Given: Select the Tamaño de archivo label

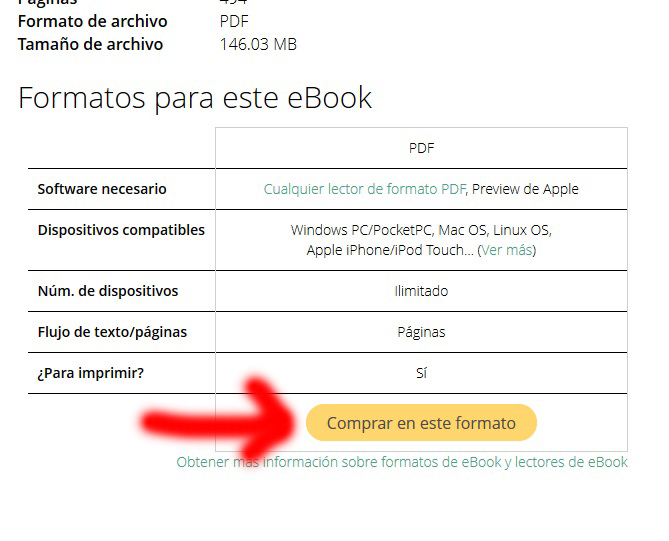Looking at the screenshot, I should coord(90,44).
